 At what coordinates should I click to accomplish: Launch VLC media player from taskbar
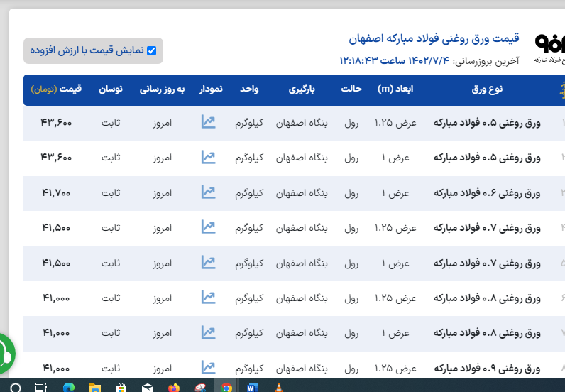click(279, 387)
